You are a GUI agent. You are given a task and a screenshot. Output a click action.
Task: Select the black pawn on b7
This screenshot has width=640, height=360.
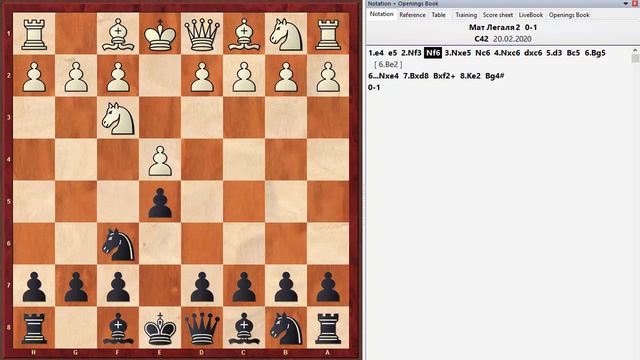pyautogui.click(x=286, y=287)
